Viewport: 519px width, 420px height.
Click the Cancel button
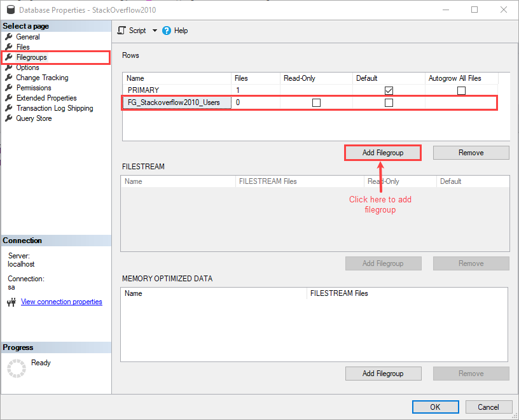coord(488,407)
